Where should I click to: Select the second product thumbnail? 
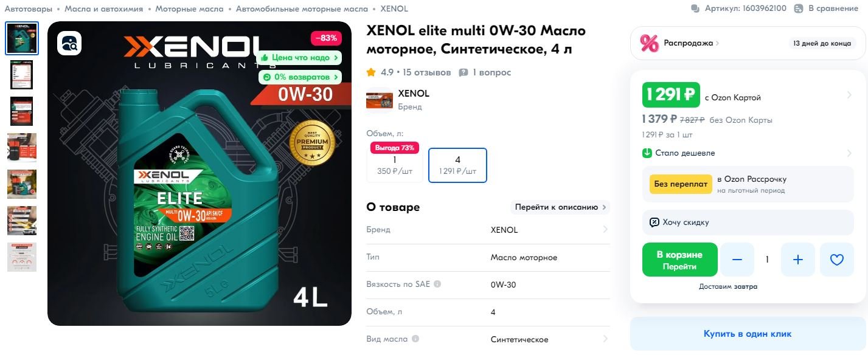pyautogui.click(x=22, y=75)
